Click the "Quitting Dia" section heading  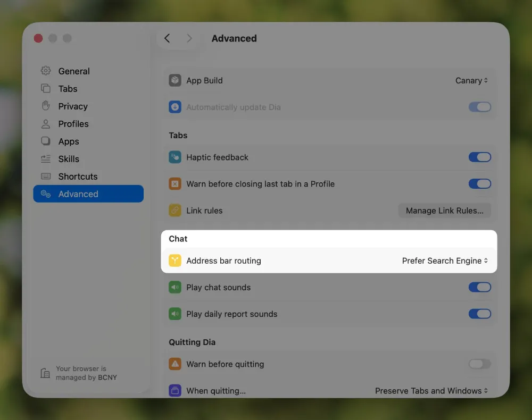[192, 342]
